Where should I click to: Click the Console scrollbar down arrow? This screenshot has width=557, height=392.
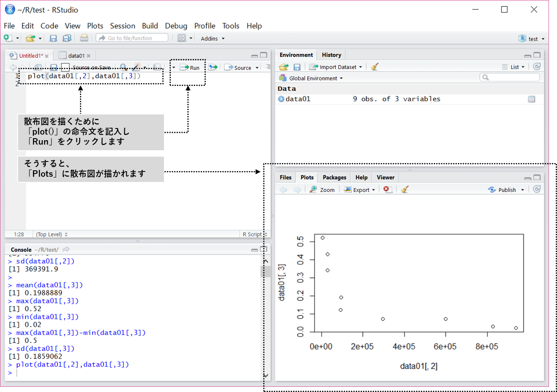(x=266, y=376)
